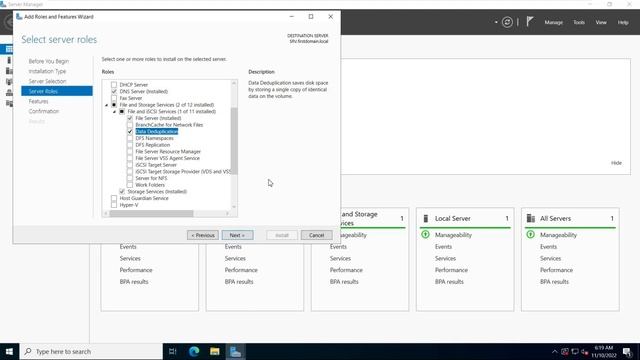Toggle the Fax Server role checkbox
Viewport: 640px width, 360px height.
pos(114,98)
